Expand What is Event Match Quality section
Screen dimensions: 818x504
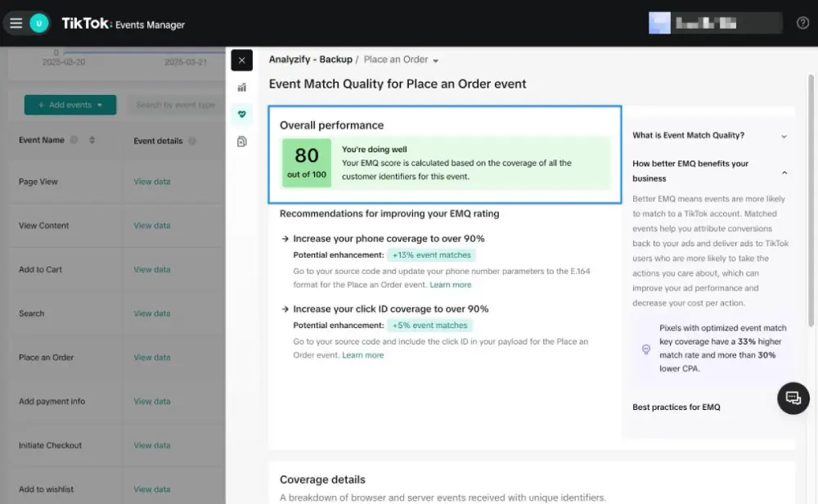pyautogui.click(x=710, y=137)
